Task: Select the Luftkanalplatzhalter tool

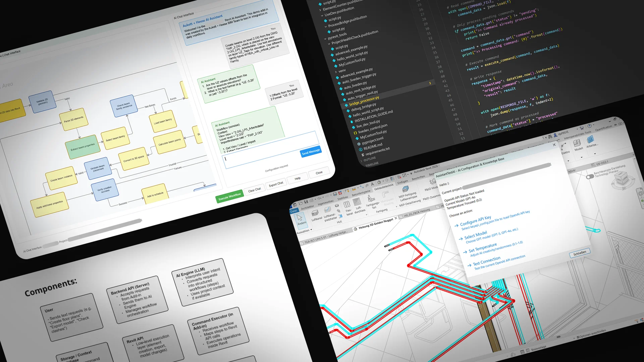Action: point(327,210)
